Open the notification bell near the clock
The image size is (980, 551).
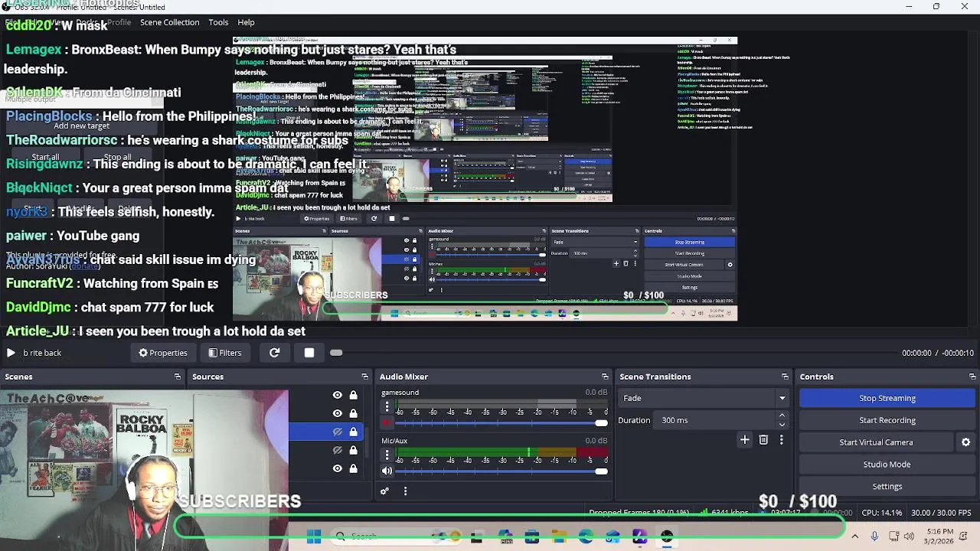(964, 536)
